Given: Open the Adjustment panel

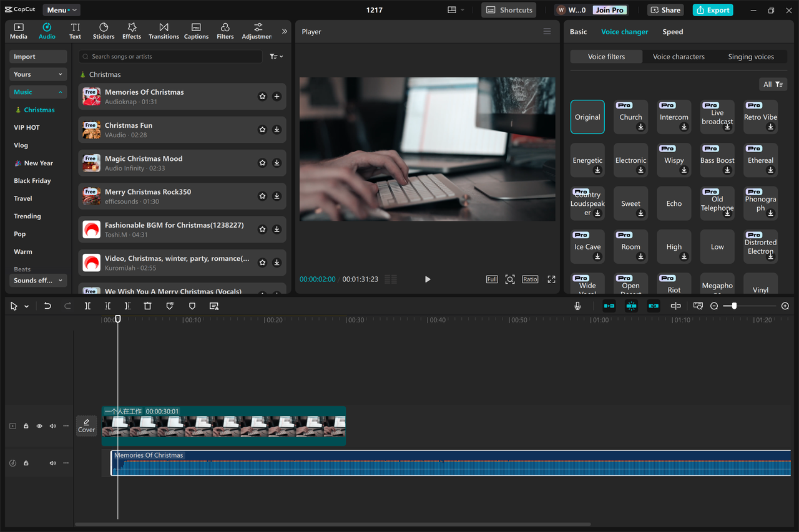Looking at the screenshot, I should (x=256, y=30).
